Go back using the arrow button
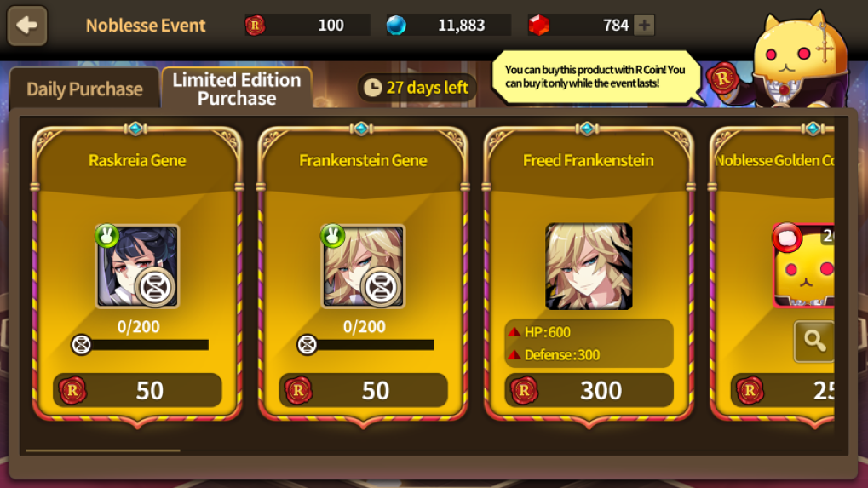 (x=26, y=25)
